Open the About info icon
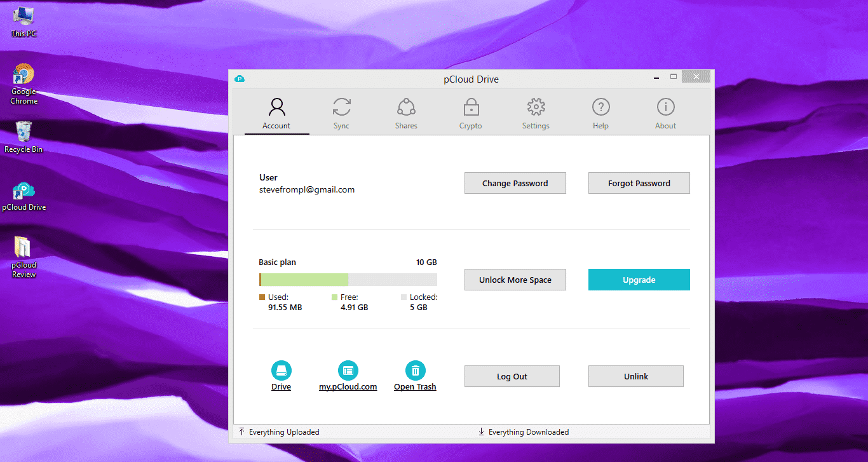Viewport: 868px width, 462px height. click(665, 106)
